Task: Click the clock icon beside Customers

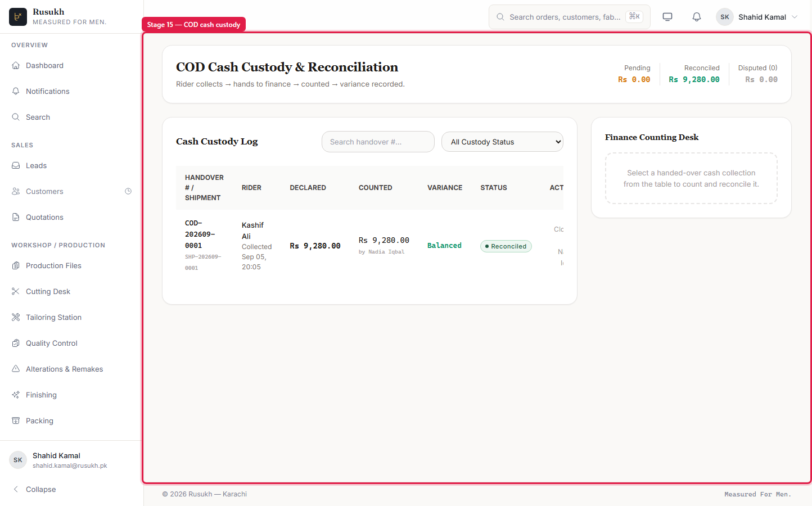Action: coord(128,191)
